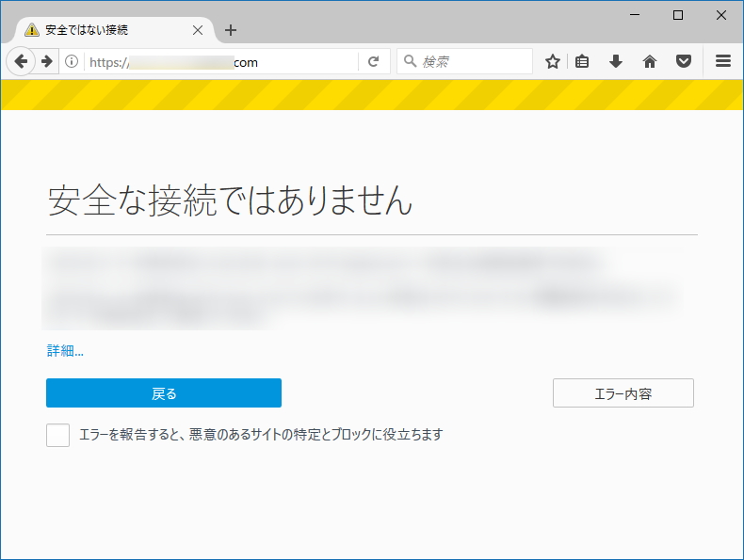The image size is (744, 560).
Task: Go forward with the forward arrow button
Action: click(x=46, y=61)
